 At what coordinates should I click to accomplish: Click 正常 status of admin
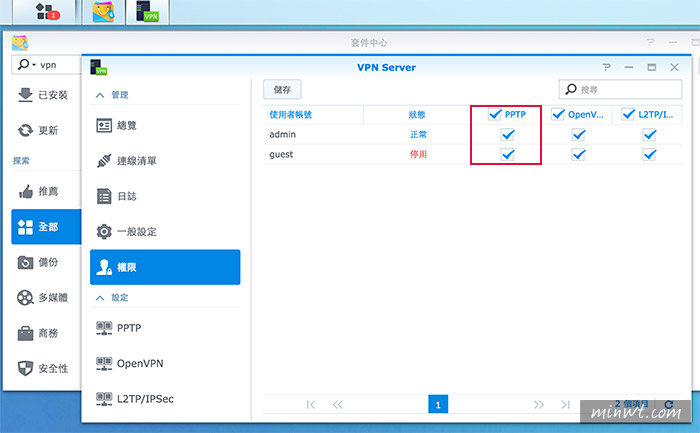418,134
